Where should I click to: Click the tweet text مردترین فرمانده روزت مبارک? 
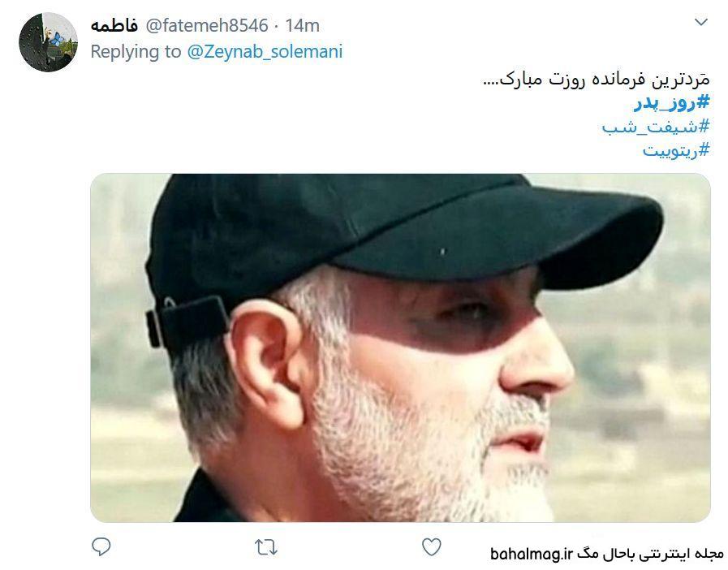(597, 80)
